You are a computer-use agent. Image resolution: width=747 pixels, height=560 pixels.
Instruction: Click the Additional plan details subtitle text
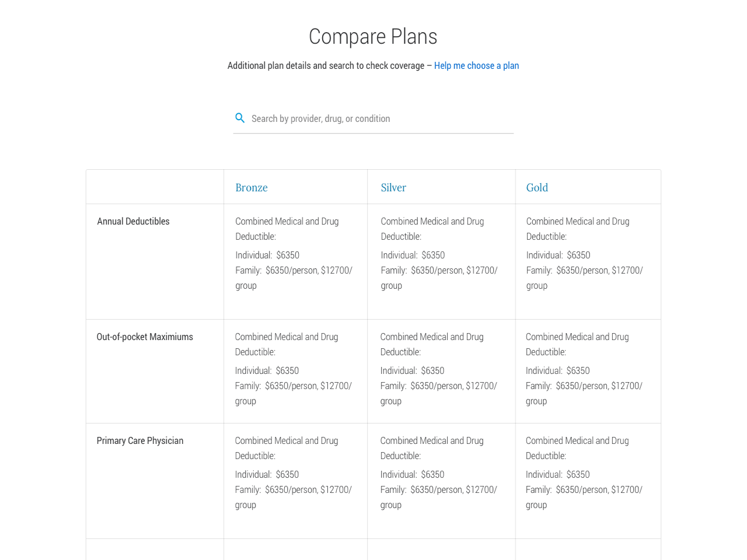(x=326, y=66)
